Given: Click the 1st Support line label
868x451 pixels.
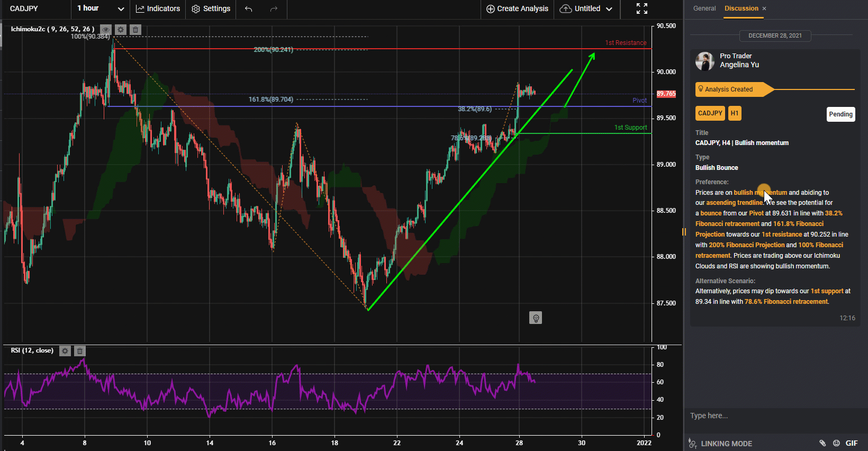Looking at the screenshot, I should pos(630,128).
